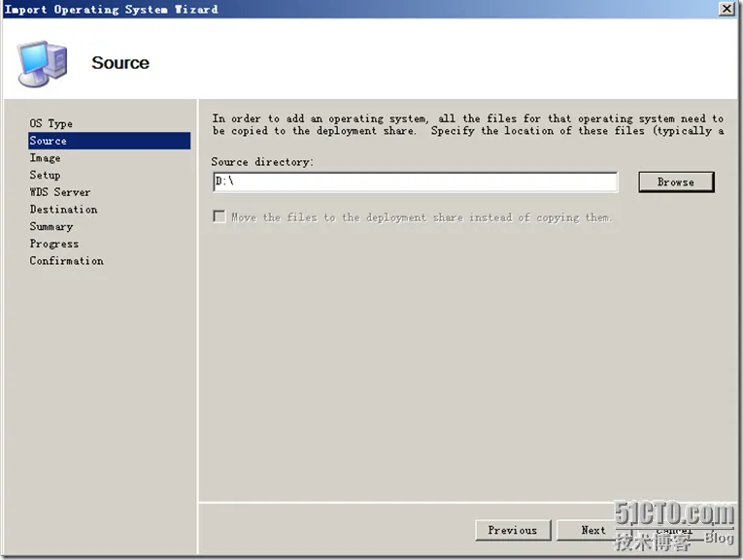
Task: Check Move the files to deployment share box
Action: pos(219,216)
